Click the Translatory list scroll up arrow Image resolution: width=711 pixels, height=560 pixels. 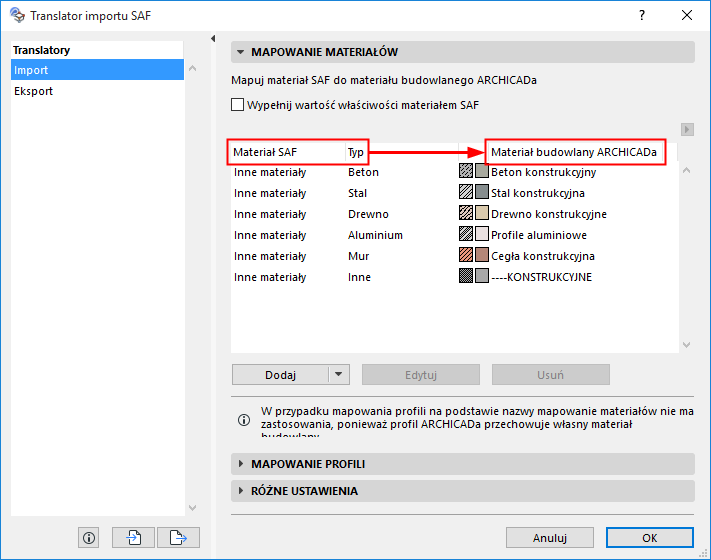point(192,68)
